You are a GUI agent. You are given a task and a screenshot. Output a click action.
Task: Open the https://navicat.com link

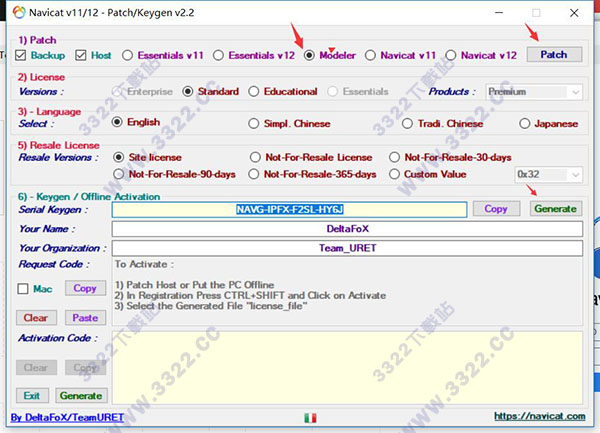point(540,416)
